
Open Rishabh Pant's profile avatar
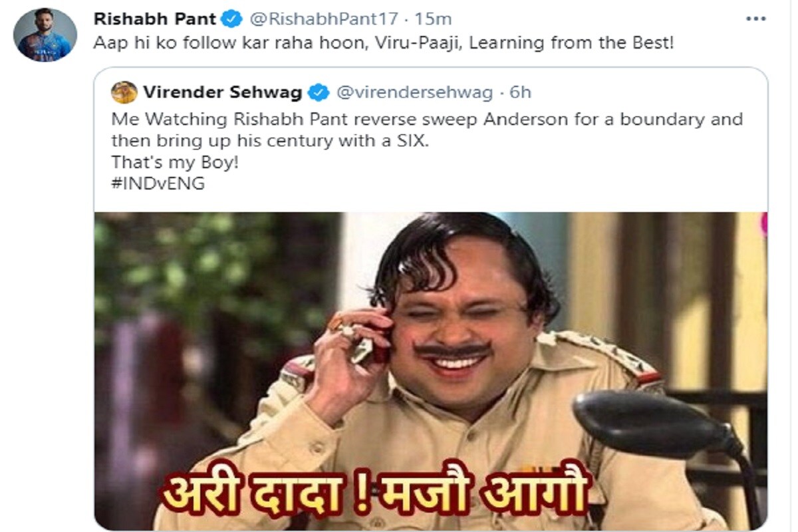tap(47, 35)
